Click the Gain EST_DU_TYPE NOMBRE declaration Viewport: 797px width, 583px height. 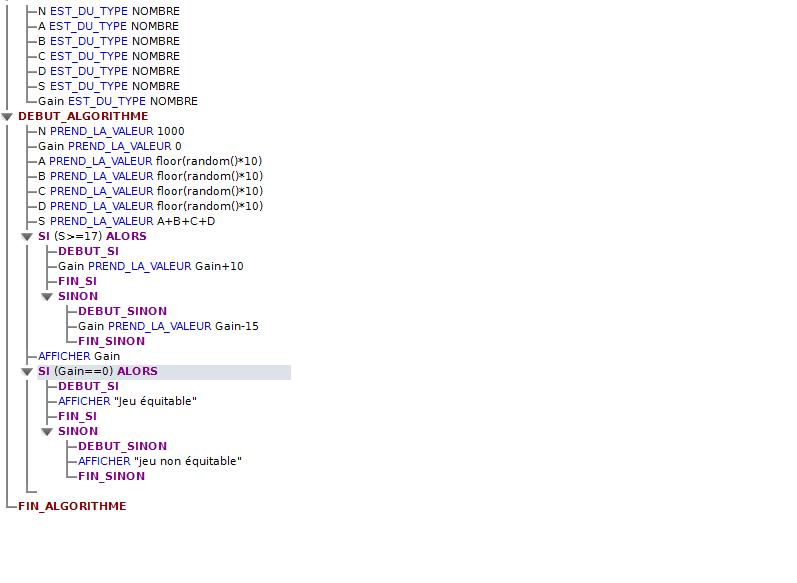point(118,101)
